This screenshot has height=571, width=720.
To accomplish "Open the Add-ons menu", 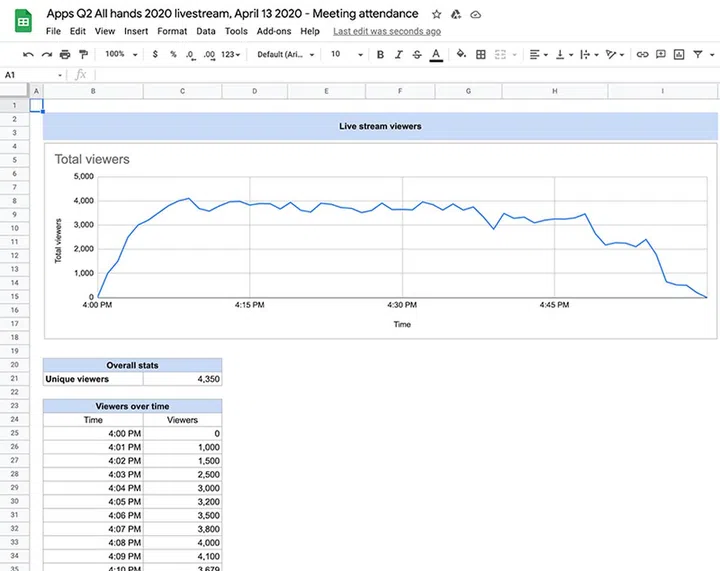I will pos(274,31).
